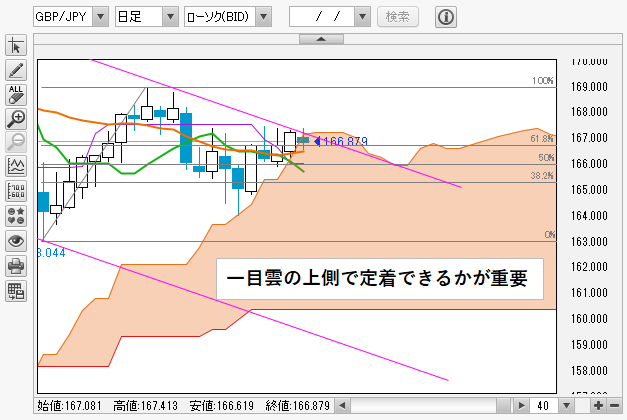Open the symbols and stamps palette

pyautogui.click(x=16, y=216)
